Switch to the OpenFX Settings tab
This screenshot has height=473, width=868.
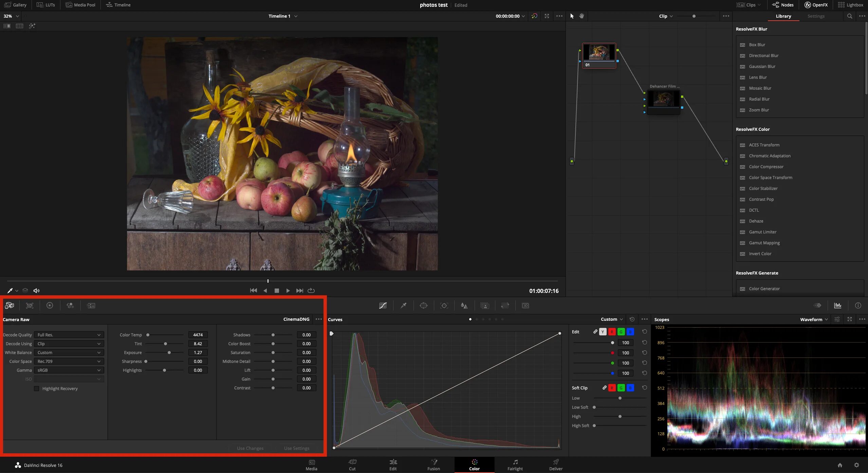tap(816, 16)
